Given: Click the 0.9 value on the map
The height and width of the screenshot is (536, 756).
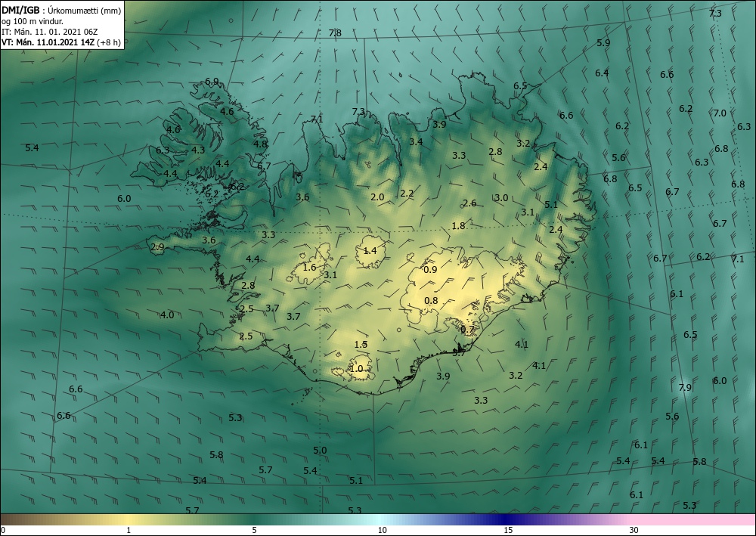Looking at the screenshot, I should click(x=430, y=269).
